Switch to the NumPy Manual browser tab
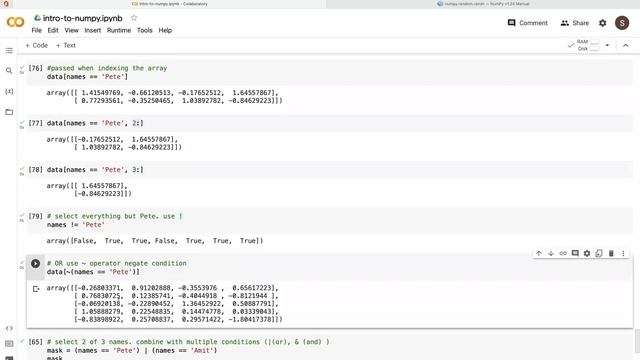 483,4
